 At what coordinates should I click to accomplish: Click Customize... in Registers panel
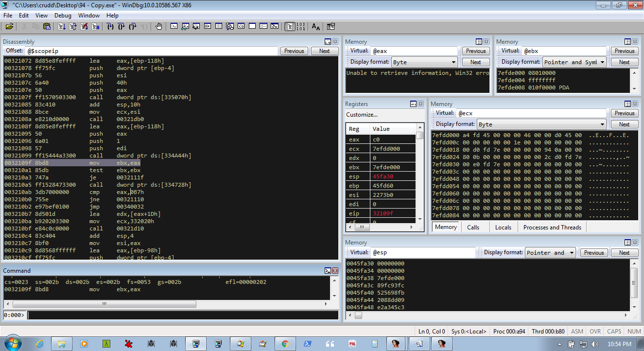pos(362,115)
